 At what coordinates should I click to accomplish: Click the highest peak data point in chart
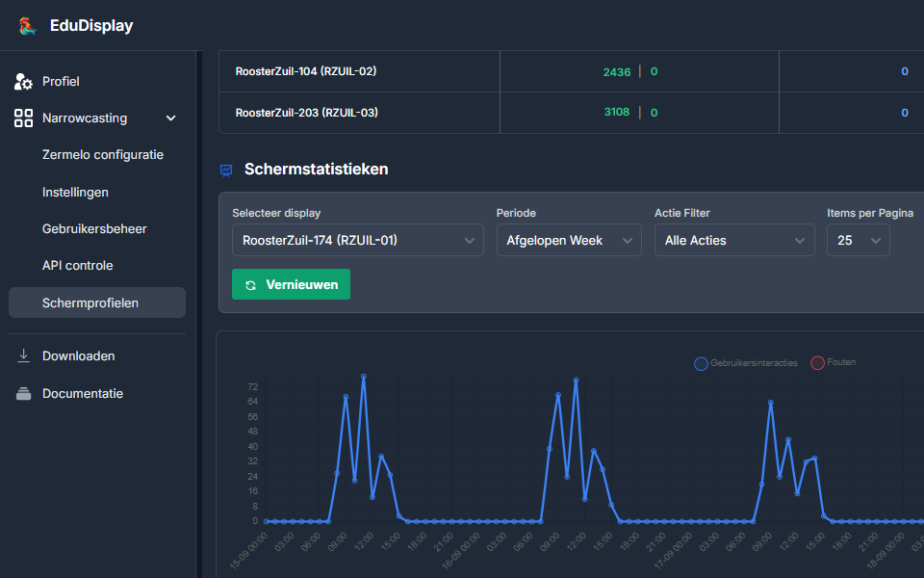click(363, 377)
